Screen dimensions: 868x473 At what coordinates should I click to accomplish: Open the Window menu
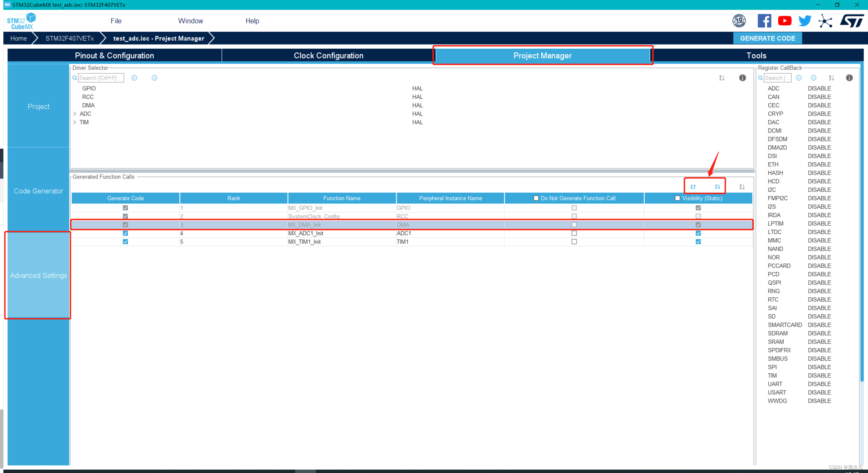point(190,21)
